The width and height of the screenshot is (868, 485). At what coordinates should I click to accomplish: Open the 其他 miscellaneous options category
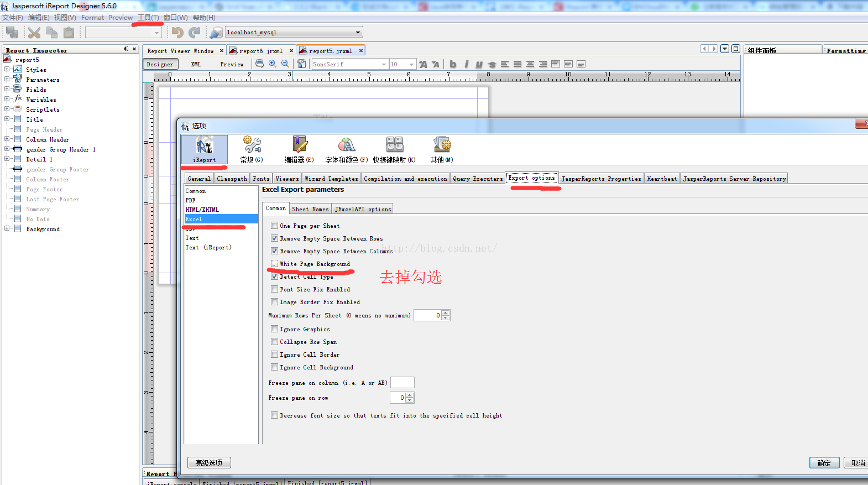442,149
